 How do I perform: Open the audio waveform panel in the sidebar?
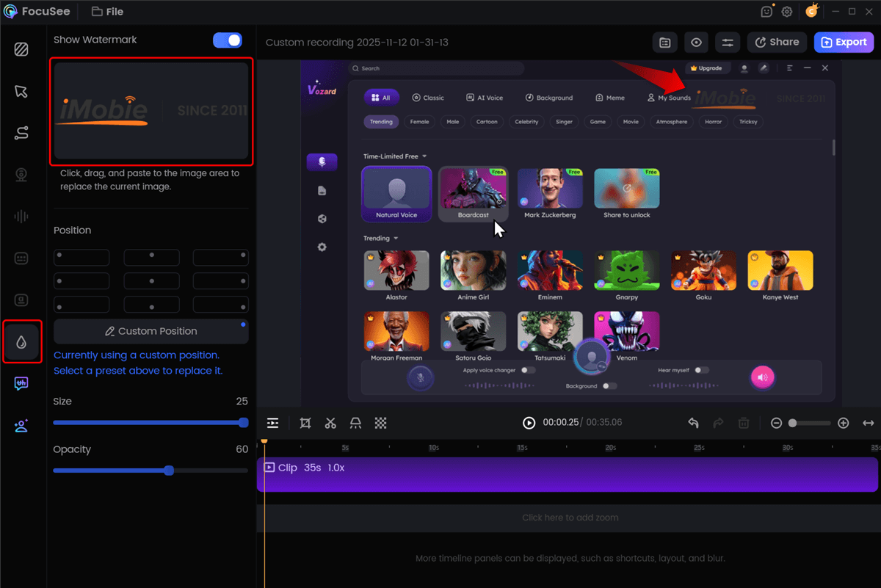coord(22,216)
